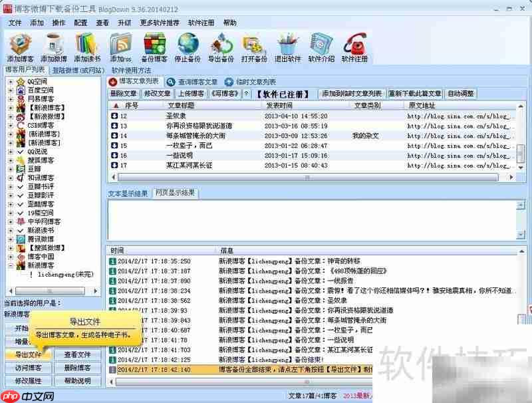Click the 访问博客 button

click(28, 368)
